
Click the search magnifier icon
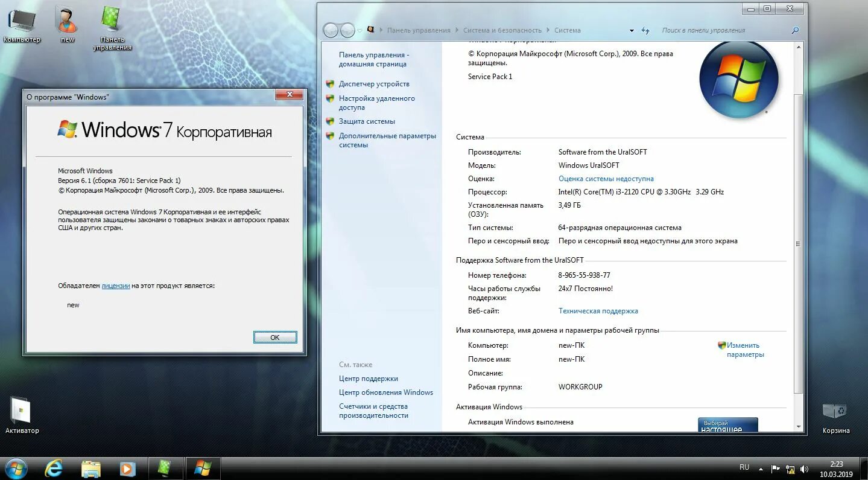[795, 30]
